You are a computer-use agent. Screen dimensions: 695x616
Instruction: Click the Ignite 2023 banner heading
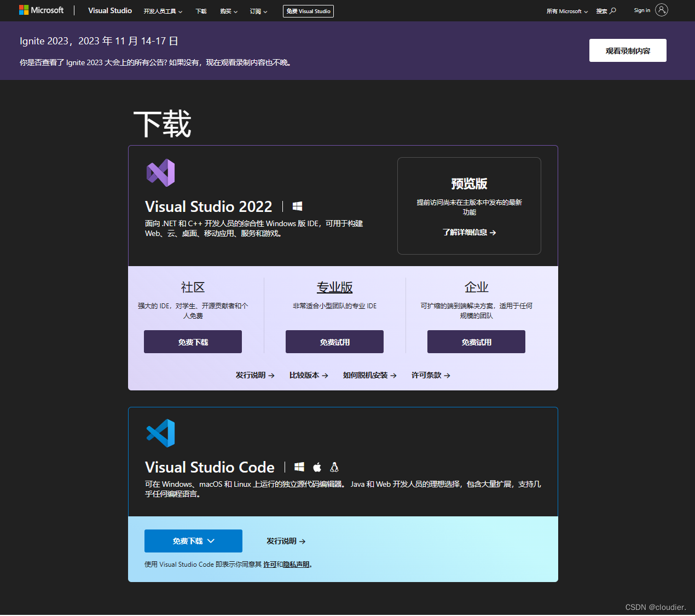[99, 41]
